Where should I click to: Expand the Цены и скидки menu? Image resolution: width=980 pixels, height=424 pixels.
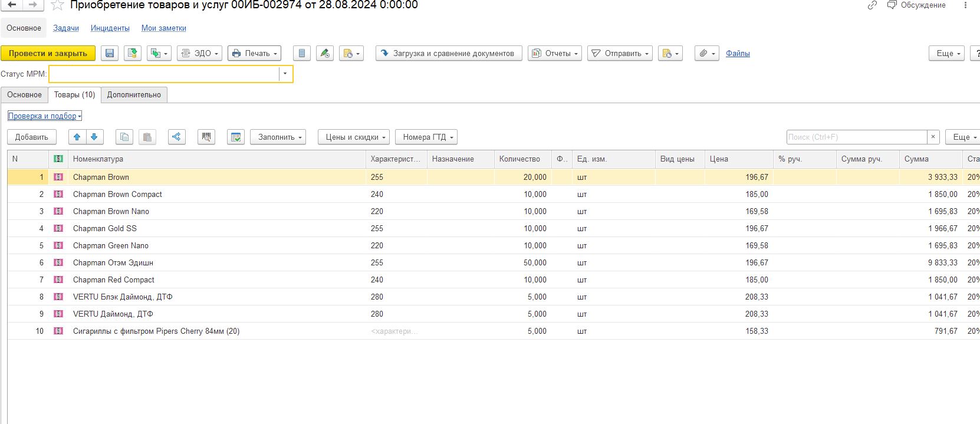pyautogui.click(x=354, y=137)
